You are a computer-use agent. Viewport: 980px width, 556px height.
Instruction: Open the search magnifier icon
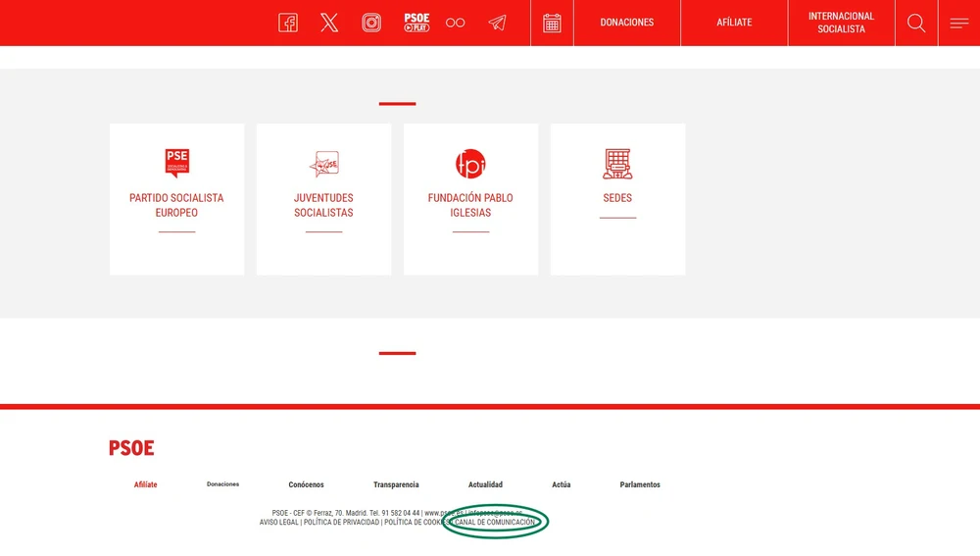pyautogui.click(x=916, y=24)
